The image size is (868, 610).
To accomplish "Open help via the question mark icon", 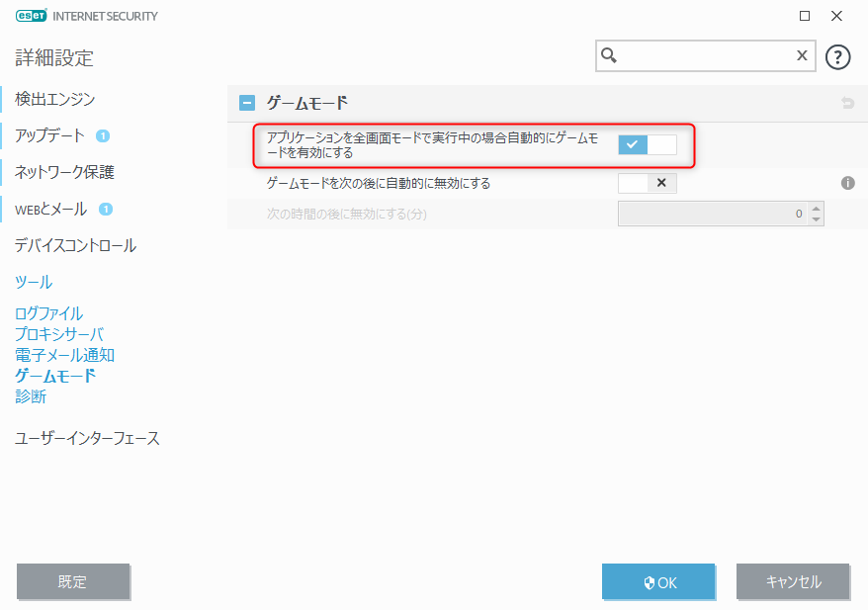I will [x=837, y=56].
